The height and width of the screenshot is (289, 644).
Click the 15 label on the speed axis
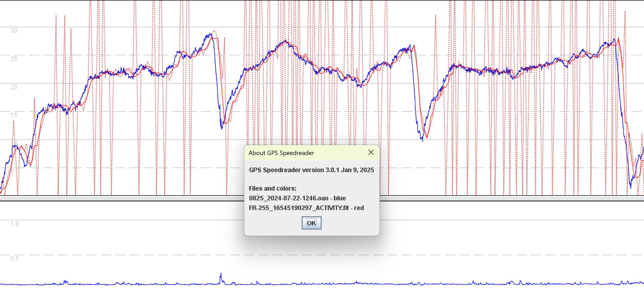(14, 115)
